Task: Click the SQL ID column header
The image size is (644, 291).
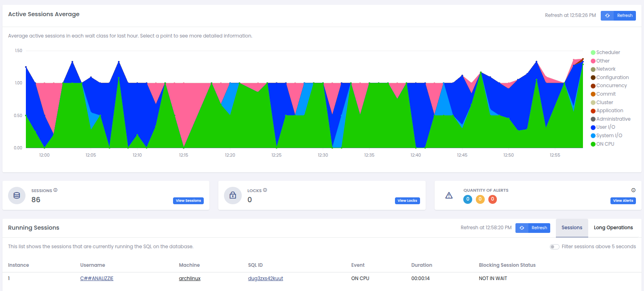Action: click(255, 265)
